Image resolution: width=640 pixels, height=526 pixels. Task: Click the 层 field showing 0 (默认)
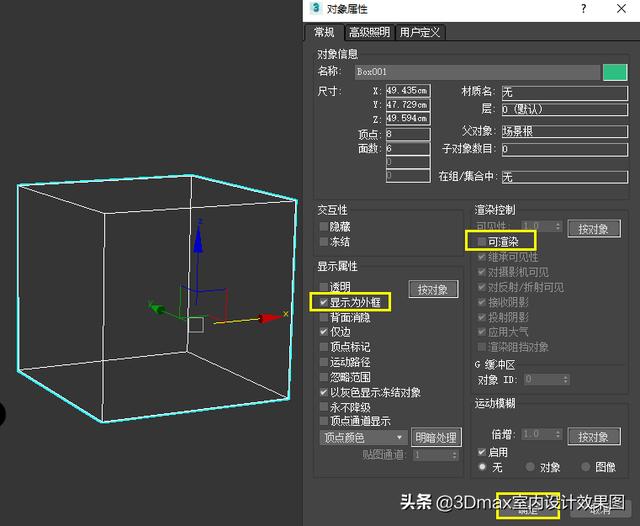pyautogui.click(x=565, y=109)
